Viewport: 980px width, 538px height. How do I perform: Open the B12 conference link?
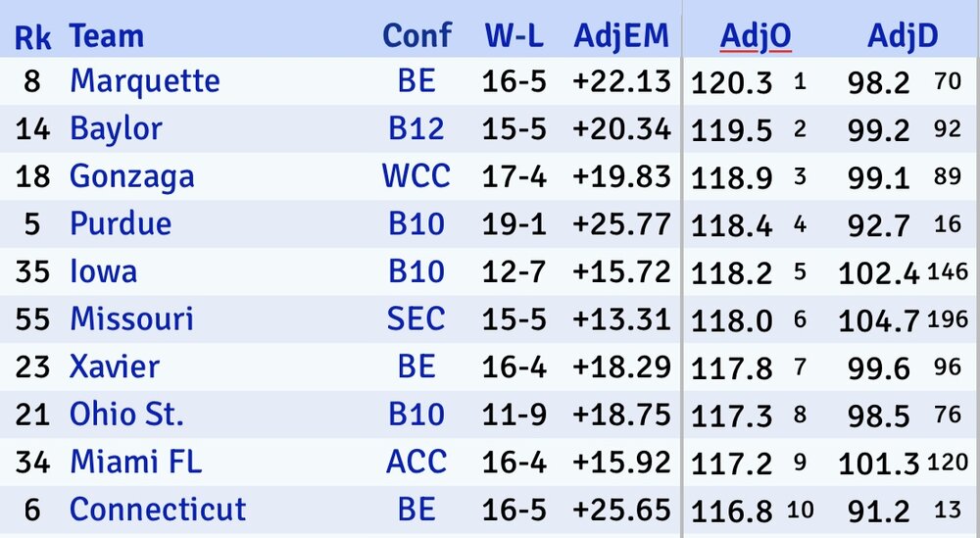click(416, 129)
